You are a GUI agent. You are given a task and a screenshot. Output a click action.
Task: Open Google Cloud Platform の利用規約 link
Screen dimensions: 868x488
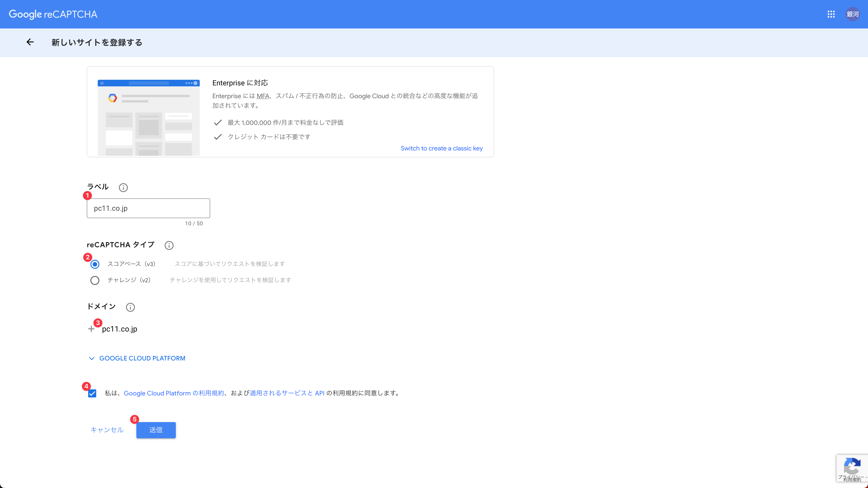point(174,393)
